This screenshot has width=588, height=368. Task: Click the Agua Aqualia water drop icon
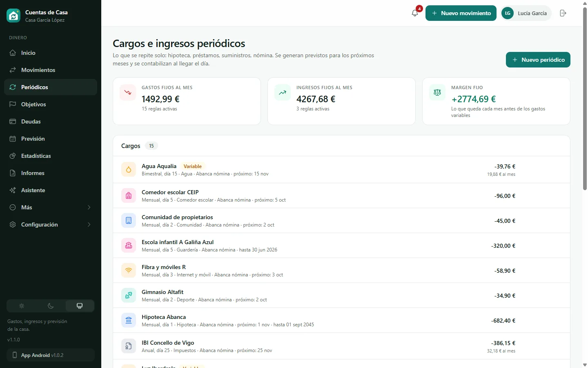(129, 169)
